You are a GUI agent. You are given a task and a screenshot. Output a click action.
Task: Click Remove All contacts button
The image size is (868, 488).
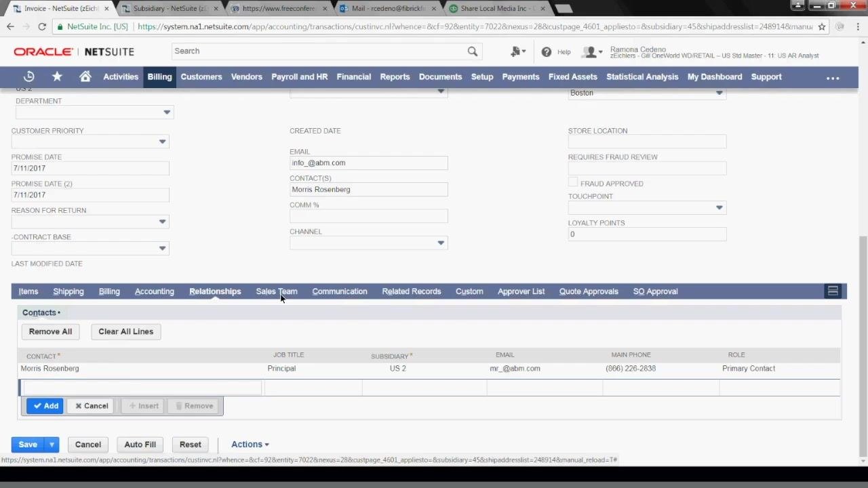(50, 331)
